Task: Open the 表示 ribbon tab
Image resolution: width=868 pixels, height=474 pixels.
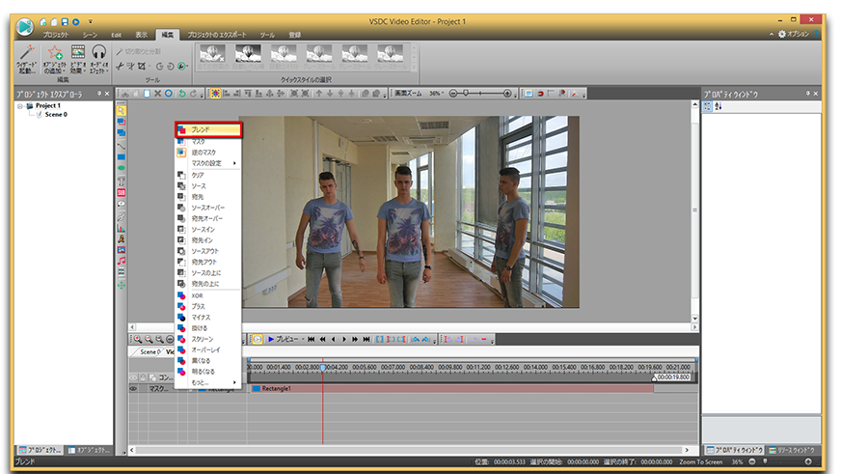Action: [x=142, y=35]
